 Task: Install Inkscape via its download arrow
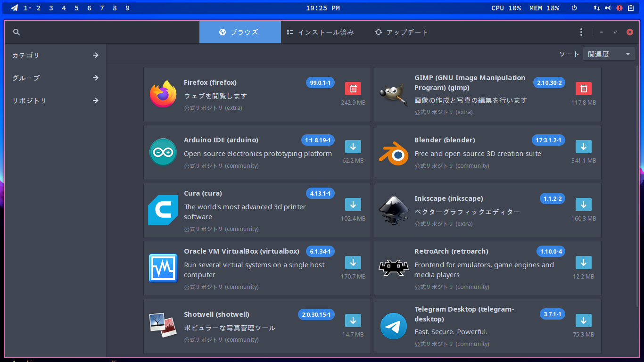click(x=584, y=205)
